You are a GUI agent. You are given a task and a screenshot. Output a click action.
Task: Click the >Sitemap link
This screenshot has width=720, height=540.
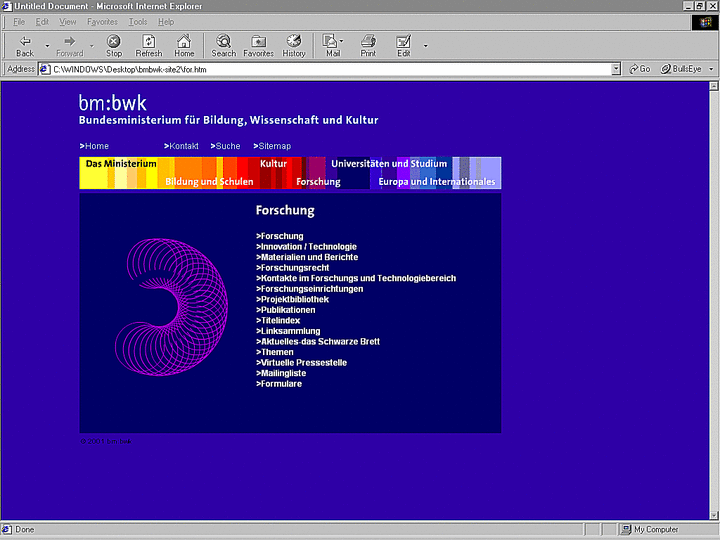pos(272,146)
